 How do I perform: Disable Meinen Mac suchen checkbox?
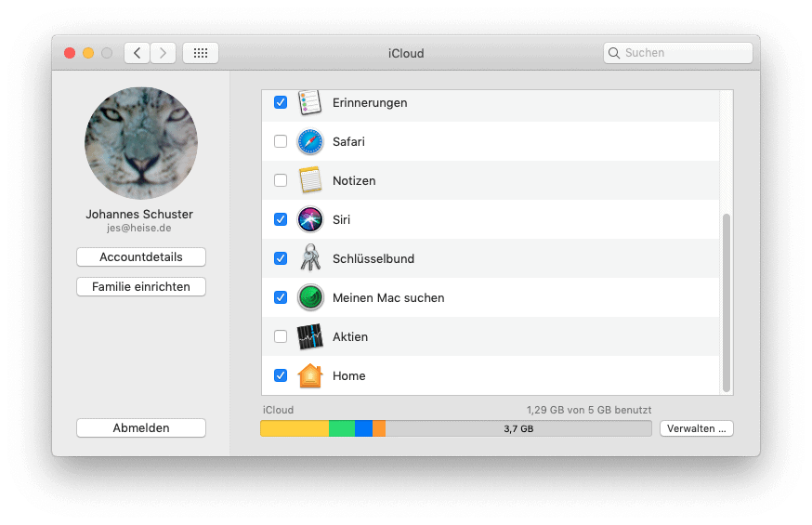[281, 298]
